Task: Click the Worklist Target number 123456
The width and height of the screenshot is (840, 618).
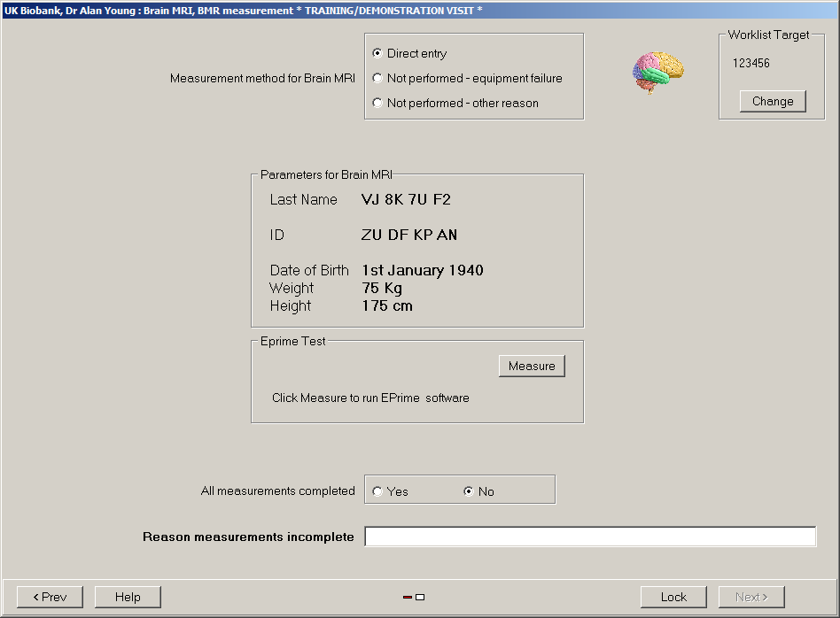Action: tap(751, 64)
